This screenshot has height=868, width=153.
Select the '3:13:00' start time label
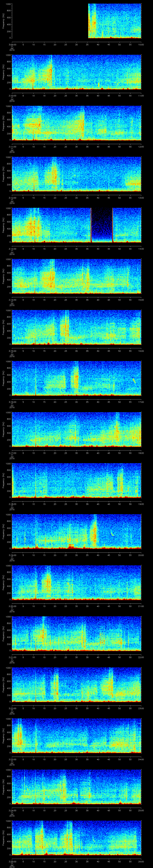(x=12, y=249)
